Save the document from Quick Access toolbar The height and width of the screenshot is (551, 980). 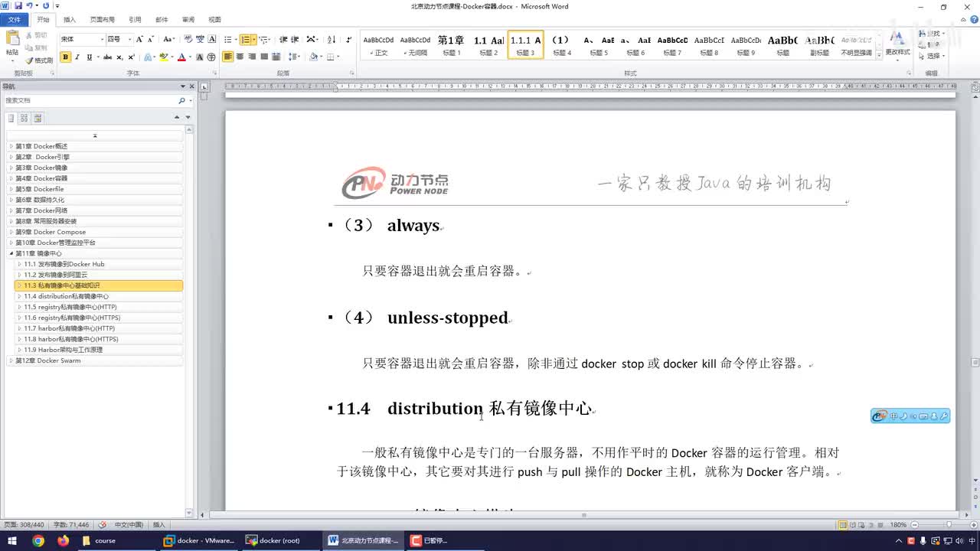(x=18, y=6)
